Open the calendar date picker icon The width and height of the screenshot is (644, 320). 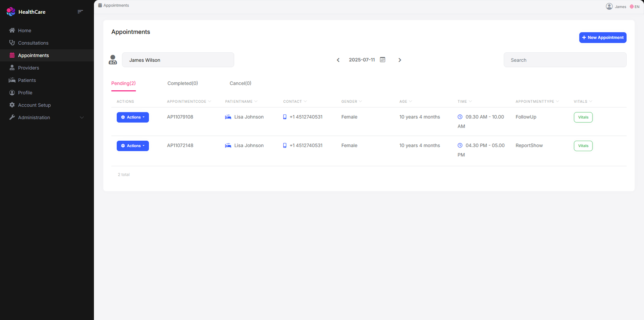[x=382, y=60]
